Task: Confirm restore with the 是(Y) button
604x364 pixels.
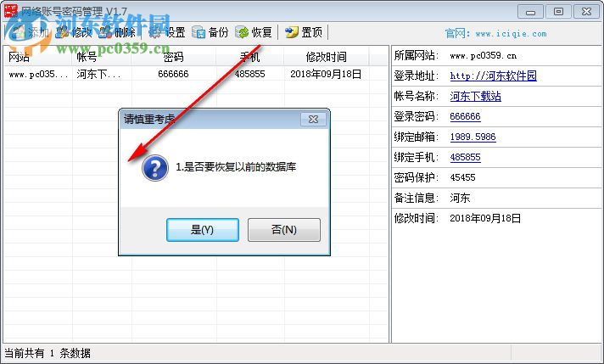Action: click(x=203, y=230)
